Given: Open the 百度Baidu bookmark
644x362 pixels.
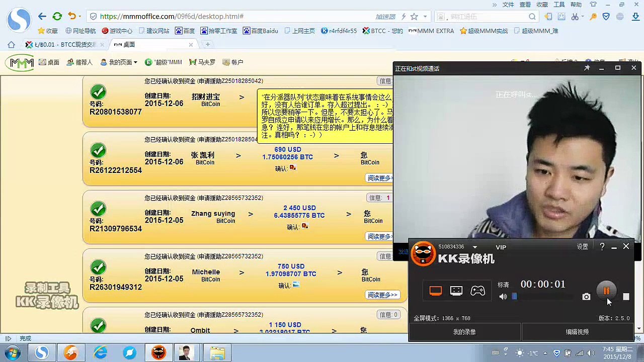Looking at the screenshot, I should click(x=261, y=31).
